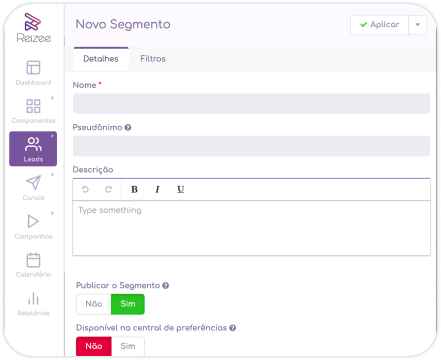Open the Canais paper plane icon
Image resolution: width=441 pixels, height=360 pixels.
33,183
